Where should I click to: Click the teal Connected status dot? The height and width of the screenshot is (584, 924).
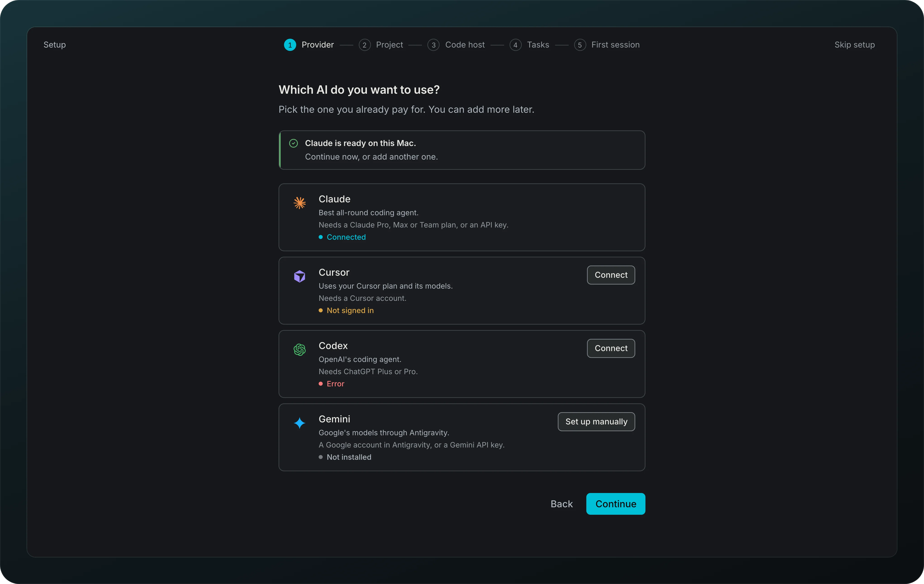(x=320, y=237)
